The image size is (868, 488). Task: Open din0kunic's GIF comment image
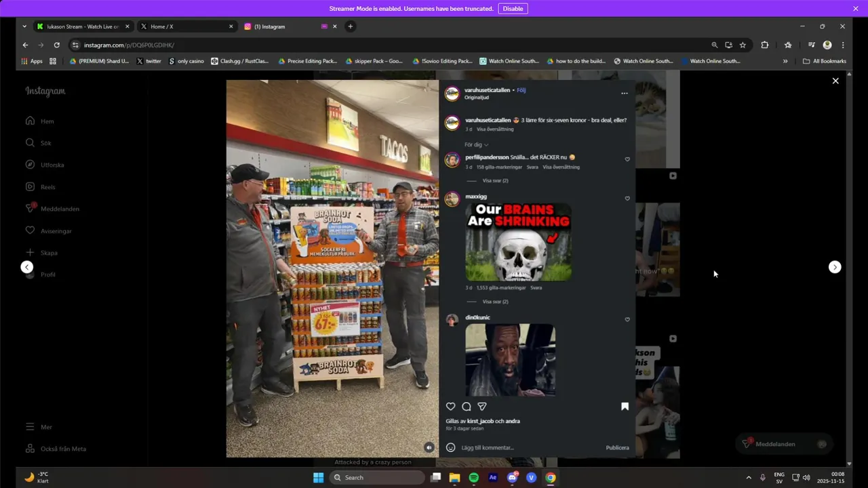(x=511, y=360)
